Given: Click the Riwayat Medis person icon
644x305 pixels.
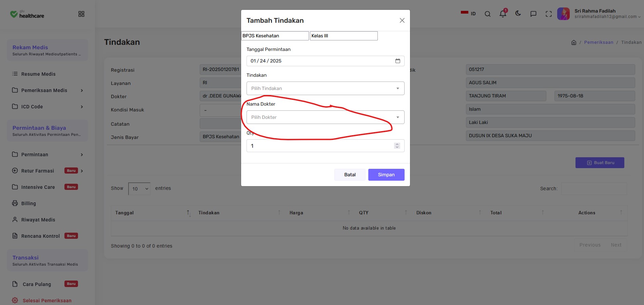Looking at the screenshot, I should [x=15, y=219].
